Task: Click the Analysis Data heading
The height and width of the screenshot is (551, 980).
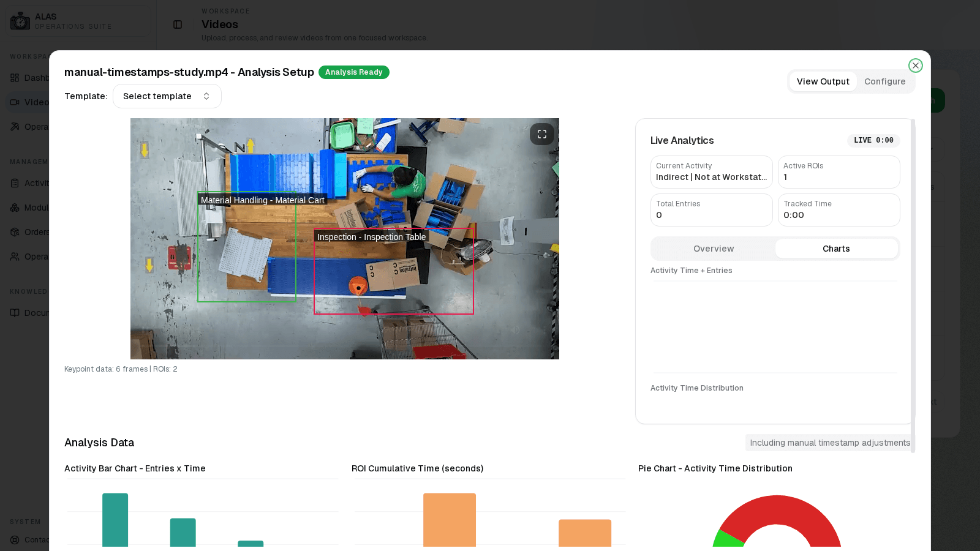Action: point(99,443)
